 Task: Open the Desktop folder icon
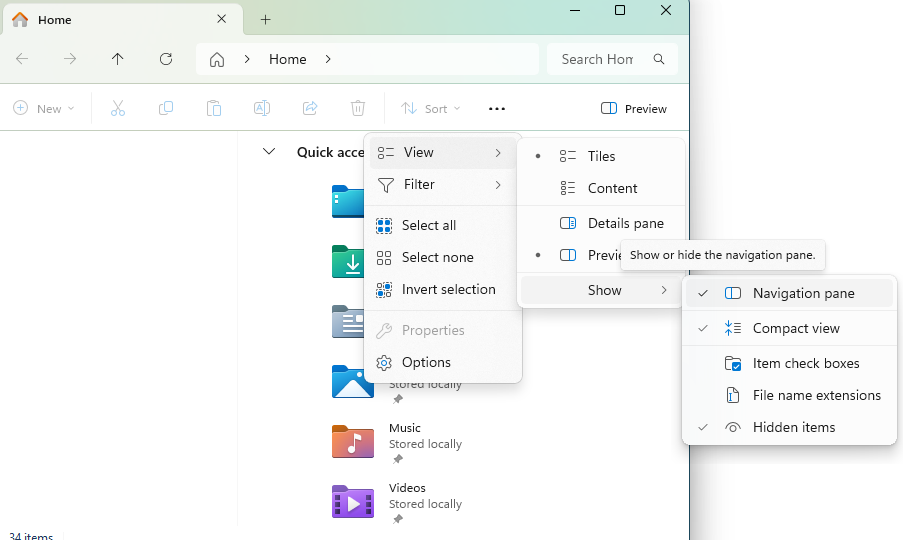[x=348, y=202]
